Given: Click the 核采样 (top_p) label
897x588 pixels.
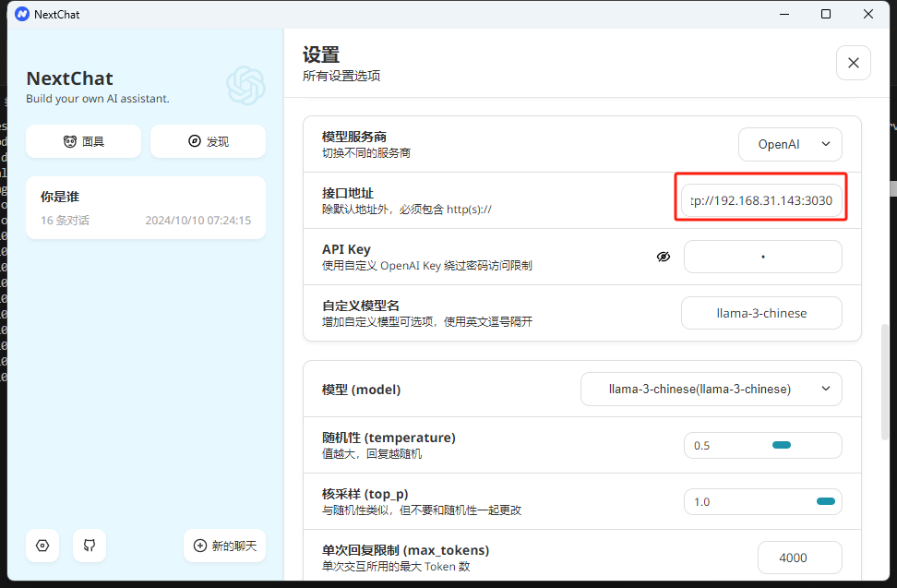Looking at the screenshot, I should [x=365, y=494].
